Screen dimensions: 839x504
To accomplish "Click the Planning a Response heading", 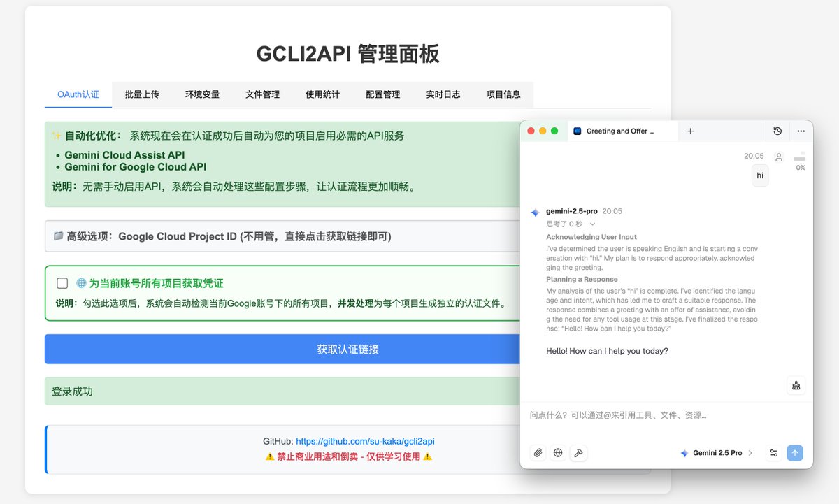I will click(582, 279).
